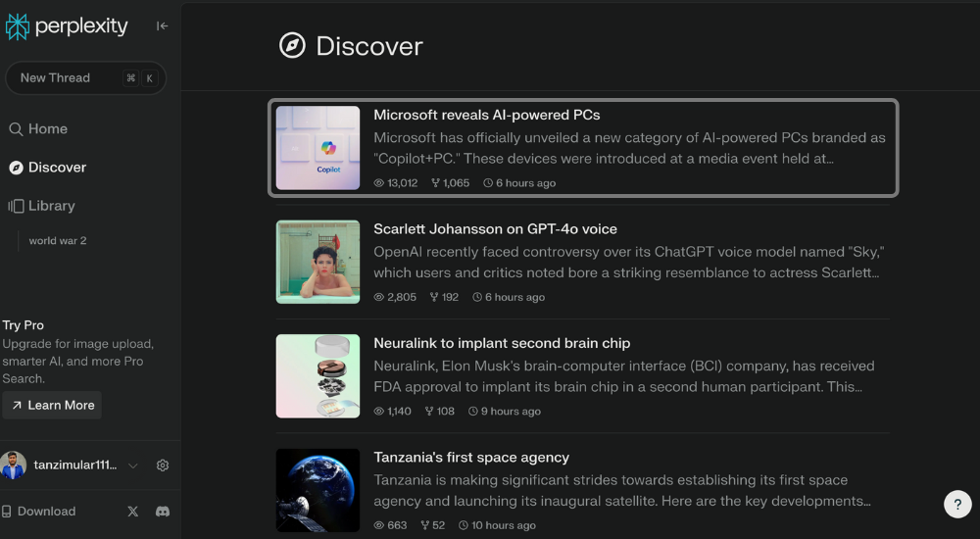Open settings gear icon
Viewport: 980px width, 539px height.
click(163, 465)
